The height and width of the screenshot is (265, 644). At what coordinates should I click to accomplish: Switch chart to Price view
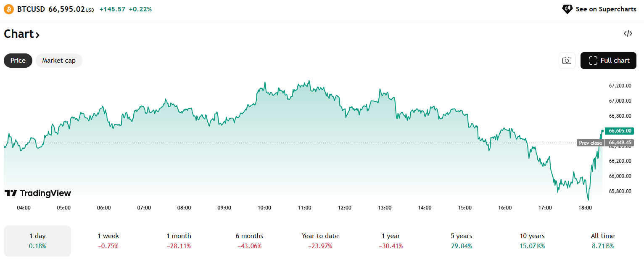(x=18, y=61)
